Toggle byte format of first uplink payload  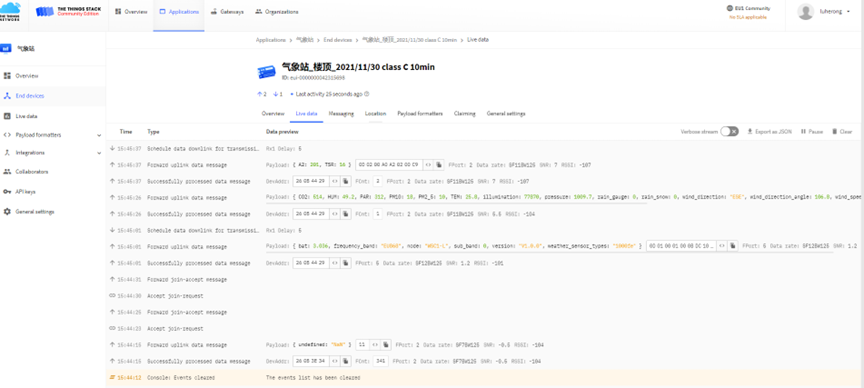pyautogui.click(x=428, y=165)
